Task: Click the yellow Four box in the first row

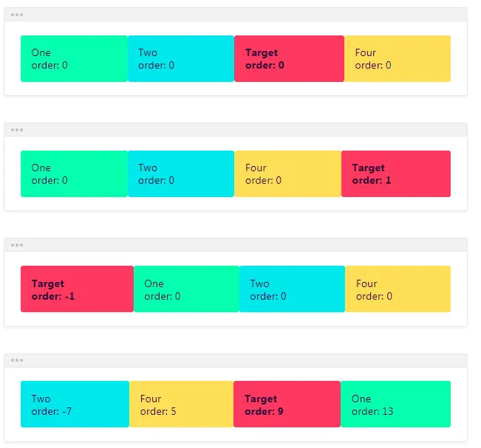Action: 398,58
